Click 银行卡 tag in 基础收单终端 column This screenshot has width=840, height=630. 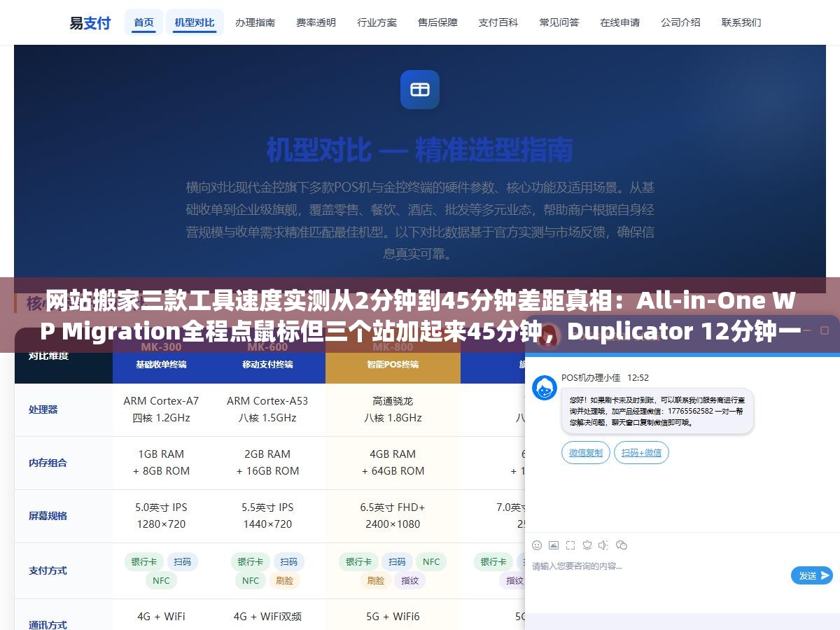click(x=144, y=561)
